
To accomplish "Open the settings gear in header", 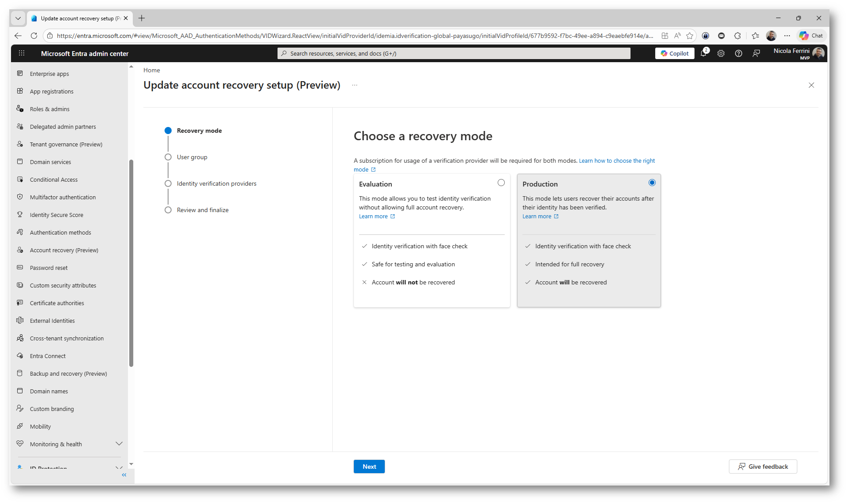I will tap(720, 53).
